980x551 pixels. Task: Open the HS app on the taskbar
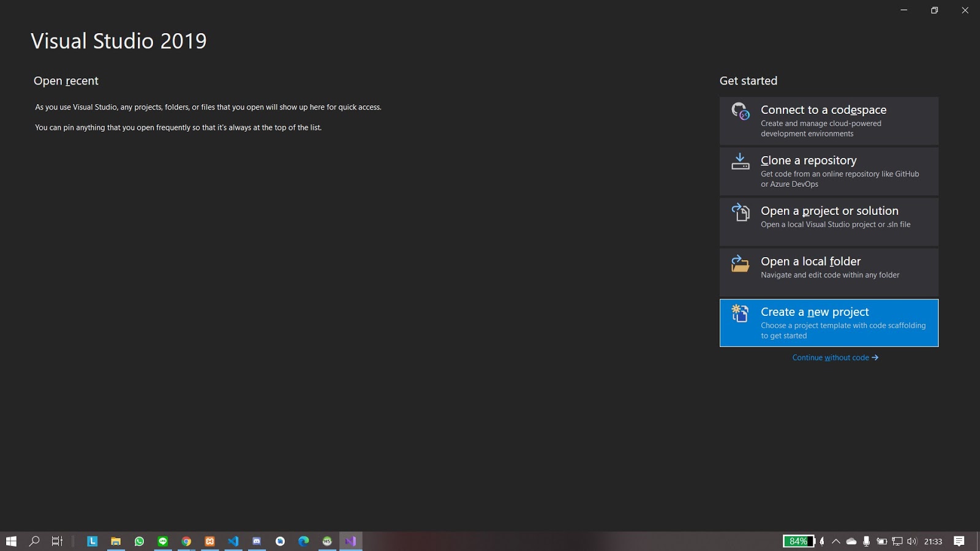(x=327, y=541)
